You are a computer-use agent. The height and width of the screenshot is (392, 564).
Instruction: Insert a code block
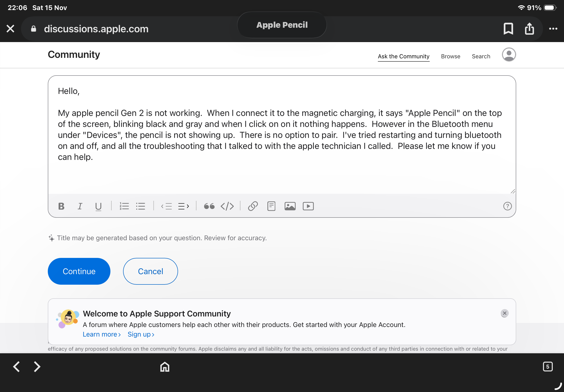pos(227,206)
